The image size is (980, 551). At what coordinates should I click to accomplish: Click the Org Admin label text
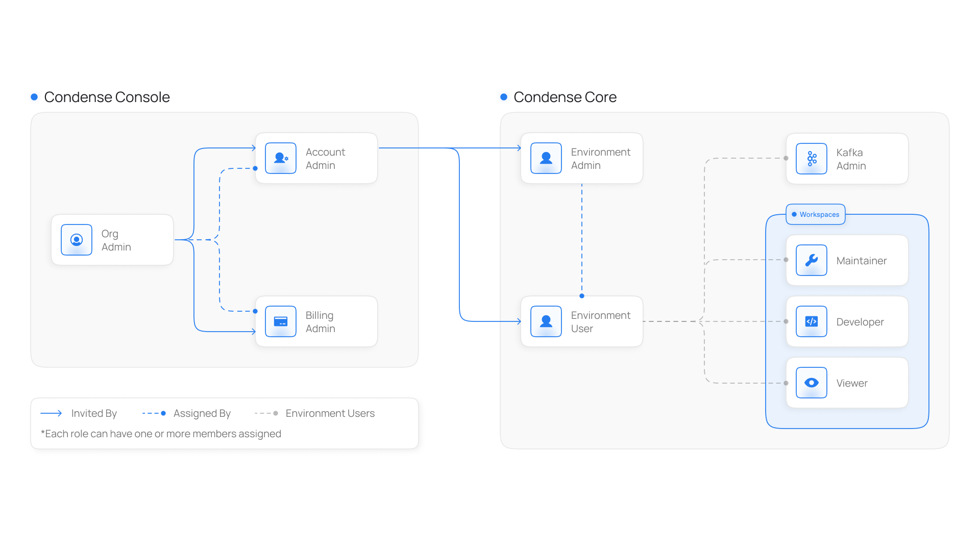click(x=116, y=240)
